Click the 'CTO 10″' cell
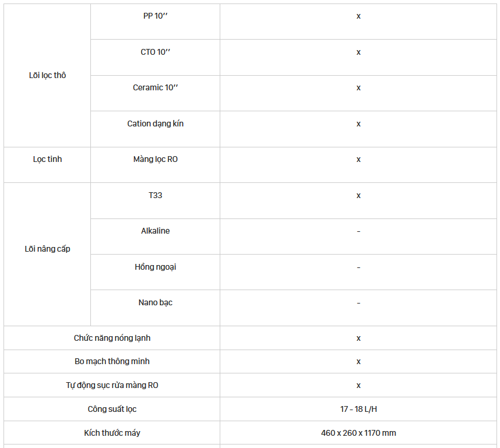This screenshot has width=500, height=448. point(155,58)
